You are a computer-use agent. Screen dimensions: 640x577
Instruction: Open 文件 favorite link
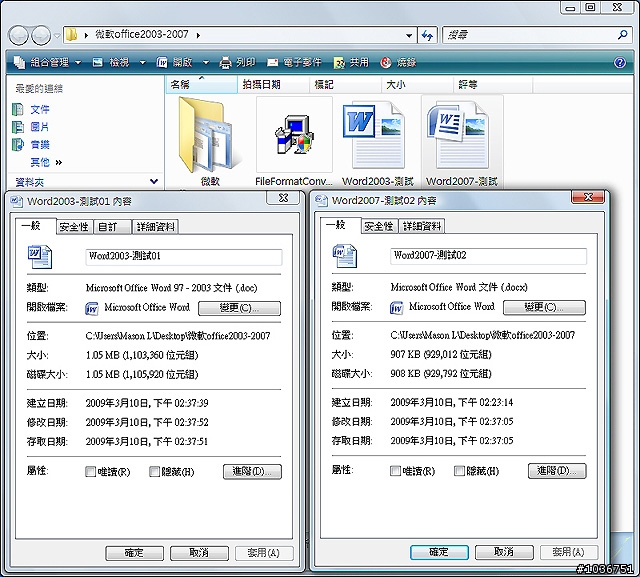tap(40, 109)
